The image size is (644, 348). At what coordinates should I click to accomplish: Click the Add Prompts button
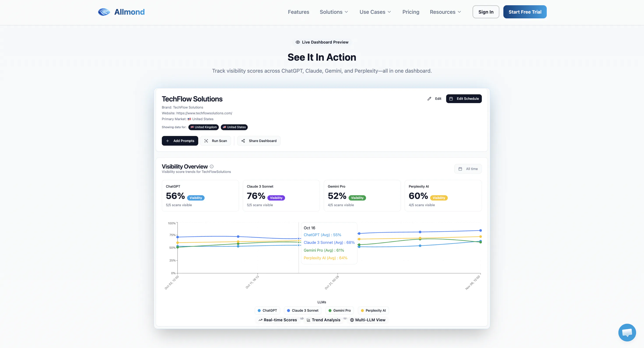[x=180, y=141]
